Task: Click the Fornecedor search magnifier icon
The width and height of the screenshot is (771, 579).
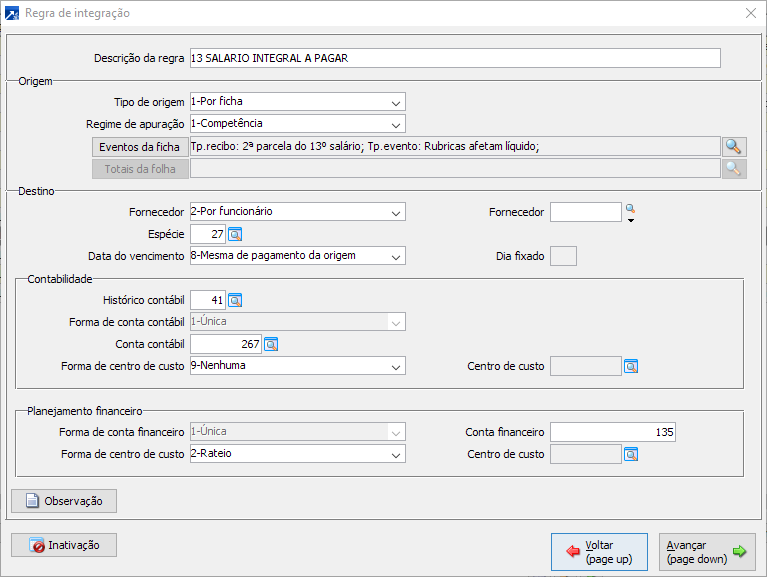Action: [x=630, y=210]
